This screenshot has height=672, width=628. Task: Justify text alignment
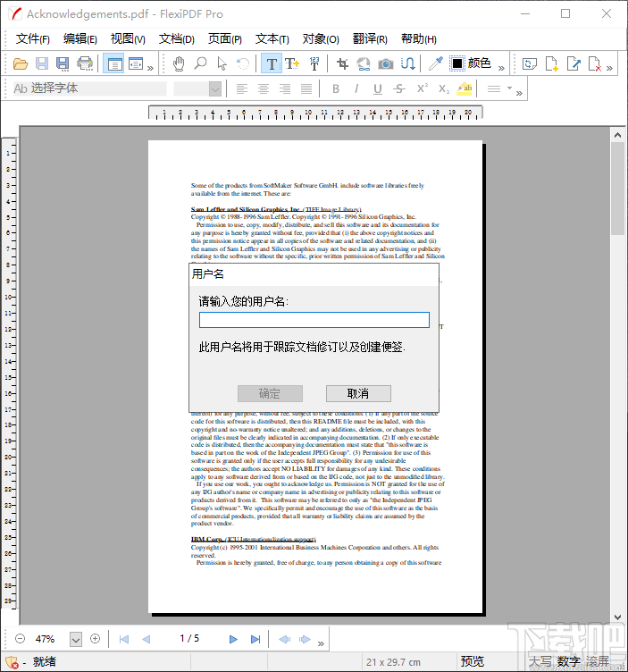tap(306, 88)
